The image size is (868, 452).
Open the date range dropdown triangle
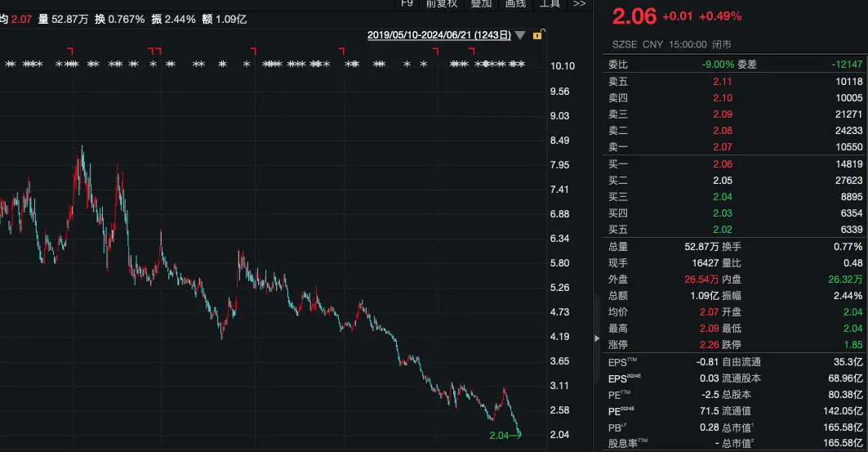pos(520,35)
